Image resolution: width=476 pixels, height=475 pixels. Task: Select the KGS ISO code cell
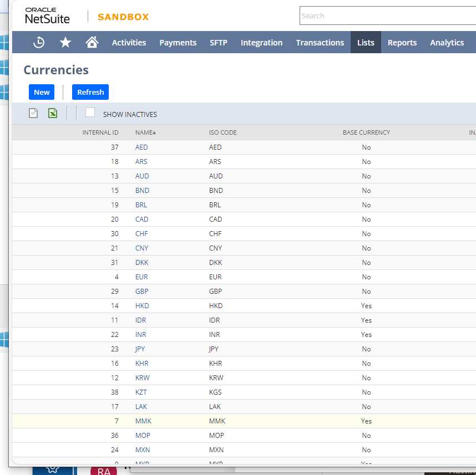[215, 392]
